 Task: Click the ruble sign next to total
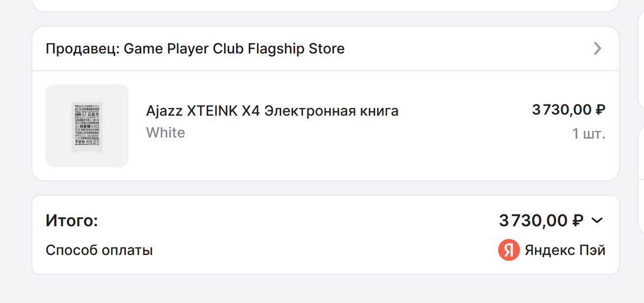click(x=578, y=220)
